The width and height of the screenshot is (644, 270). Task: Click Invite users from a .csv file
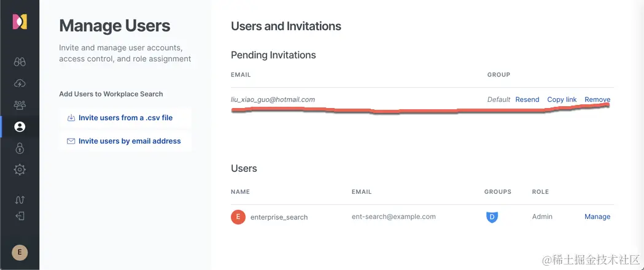125,118
